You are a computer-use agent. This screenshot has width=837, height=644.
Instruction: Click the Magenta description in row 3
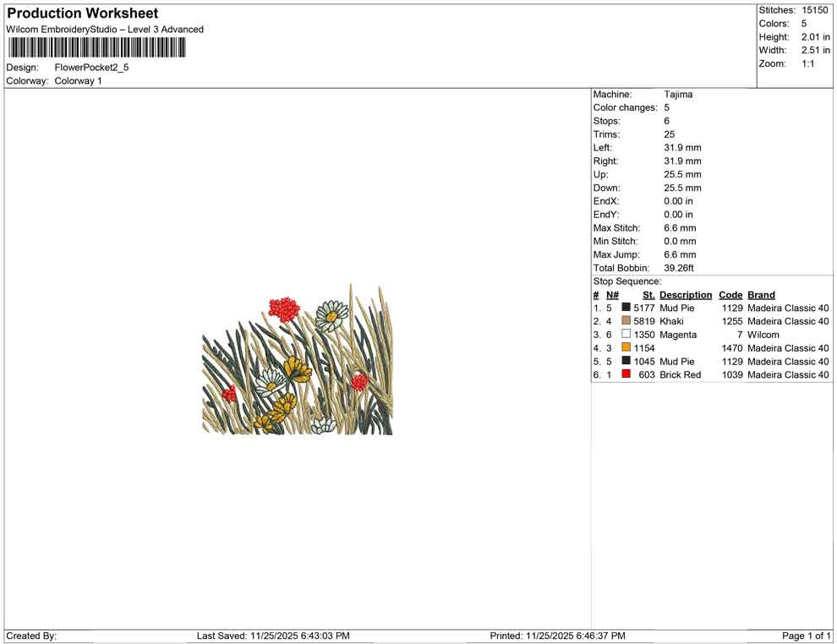click(678, 335)
